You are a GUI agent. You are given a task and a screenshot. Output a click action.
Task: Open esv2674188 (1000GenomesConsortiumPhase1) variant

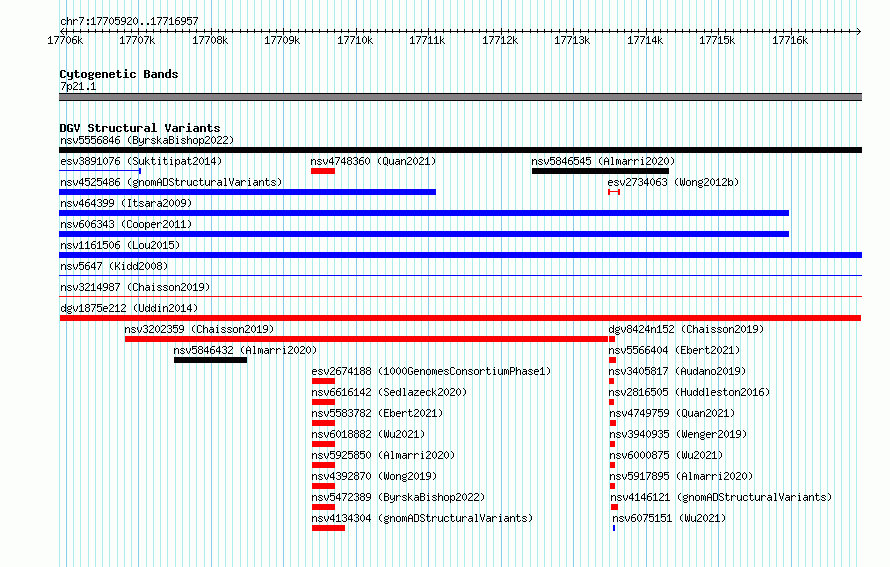431,371
